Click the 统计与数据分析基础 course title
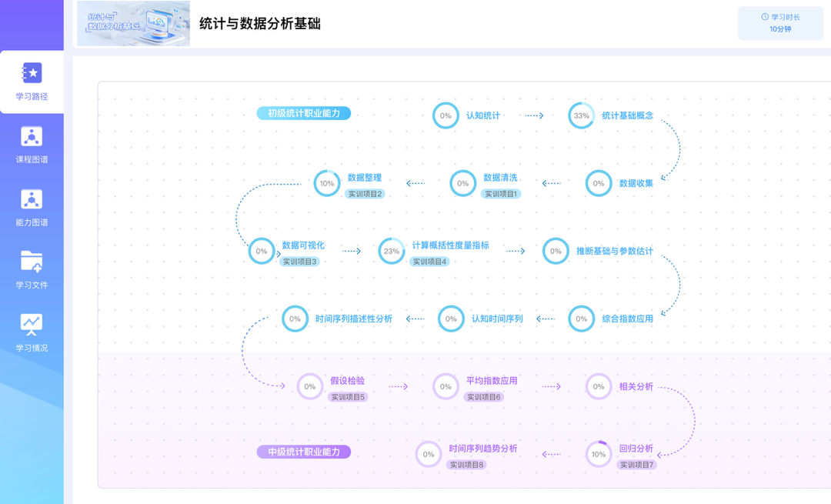The width and height of the screenshot is (831, 504). click(260, 24)
